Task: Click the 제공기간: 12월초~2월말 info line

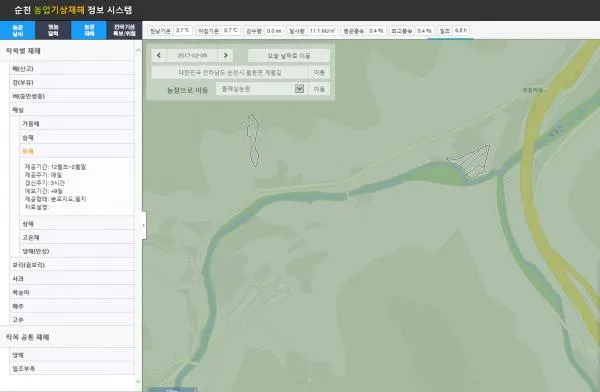Action: pyautogui.click(x=55, y=167)
